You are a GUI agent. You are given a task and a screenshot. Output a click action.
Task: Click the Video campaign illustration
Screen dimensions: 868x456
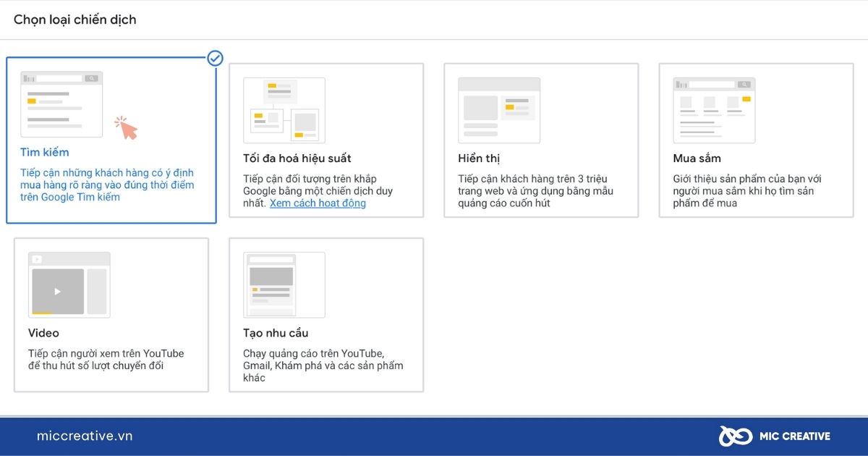pyautogui.click(x=69, y=284)
